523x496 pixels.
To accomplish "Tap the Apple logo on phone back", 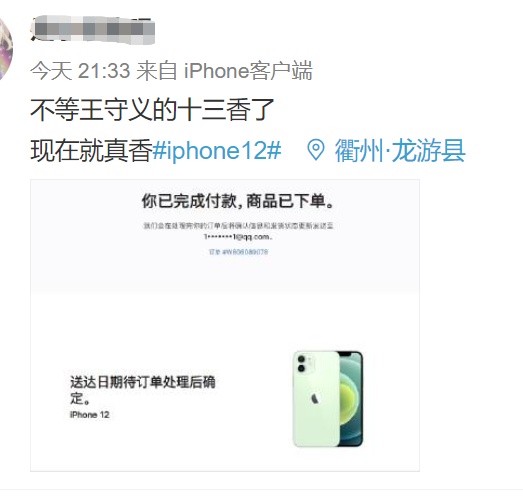I will click(314, 398).
